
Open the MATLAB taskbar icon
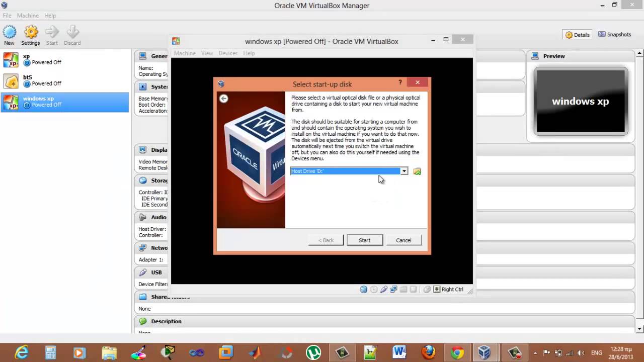pyautogui.click(x=255, y=352)
